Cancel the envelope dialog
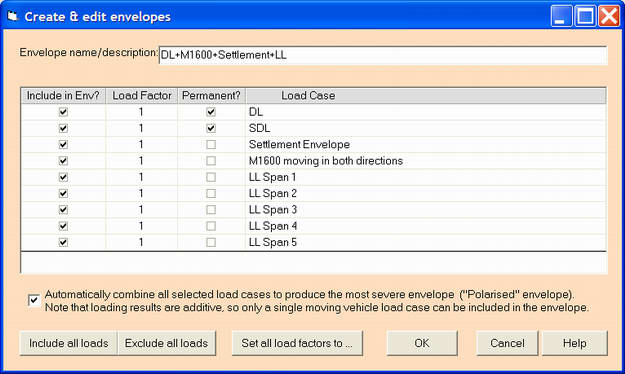Image resolution: width=625 pixels, height=374 pixels. (507, 343)
